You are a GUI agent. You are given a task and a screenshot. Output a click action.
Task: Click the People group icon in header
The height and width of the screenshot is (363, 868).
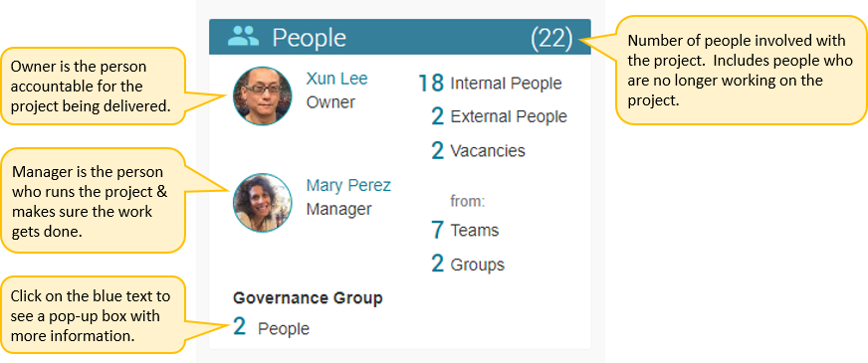click(x=243, y=36)
